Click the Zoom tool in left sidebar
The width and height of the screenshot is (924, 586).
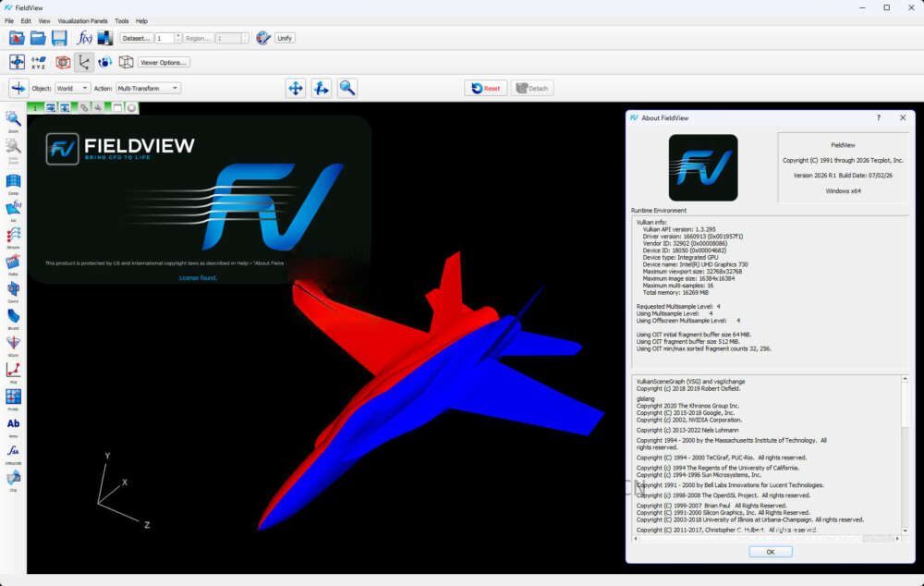coord(13,121)
